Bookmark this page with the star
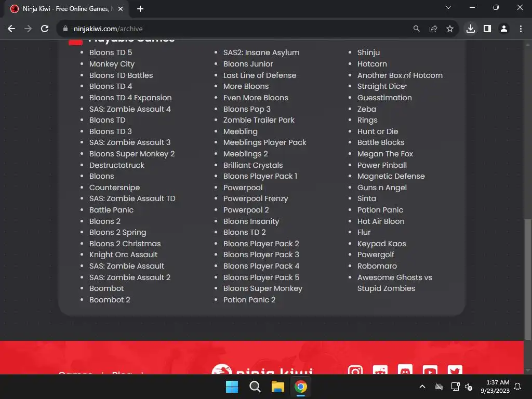The width and height of the screenshot is (532, 399). 449,29
